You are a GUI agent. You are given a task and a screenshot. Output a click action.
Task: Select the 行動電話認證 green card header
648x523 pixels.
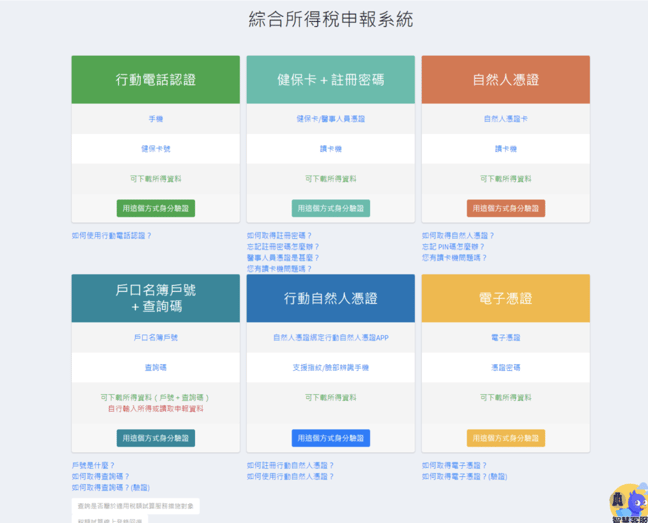156,79
